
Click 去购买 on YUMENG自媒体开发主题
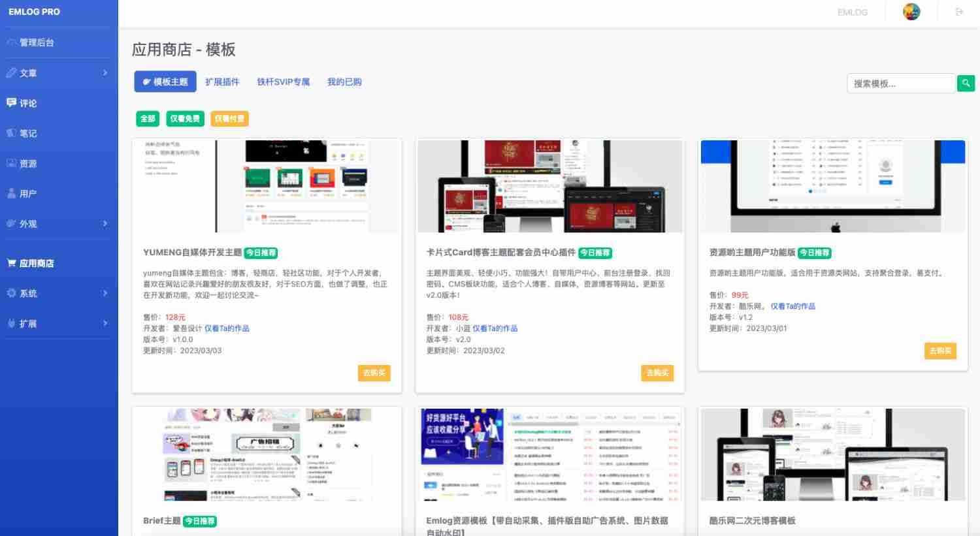click(x=374, y=373)
